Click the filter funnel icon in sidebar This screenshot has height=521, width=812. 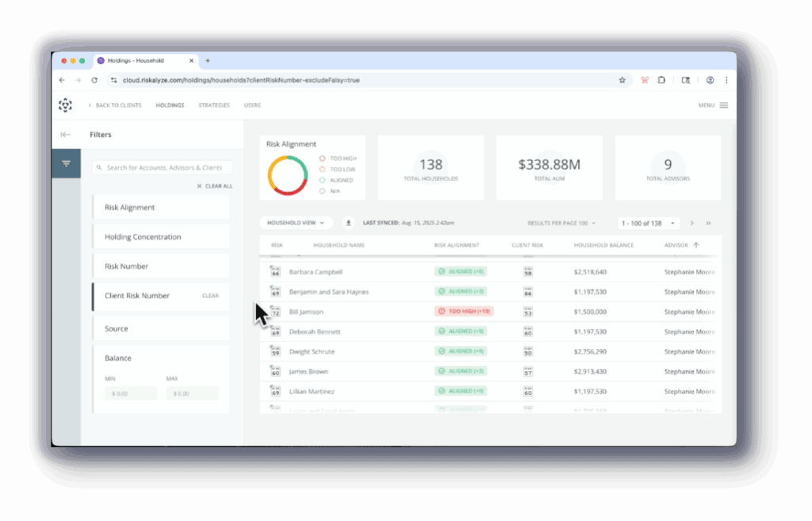point(67,163)
